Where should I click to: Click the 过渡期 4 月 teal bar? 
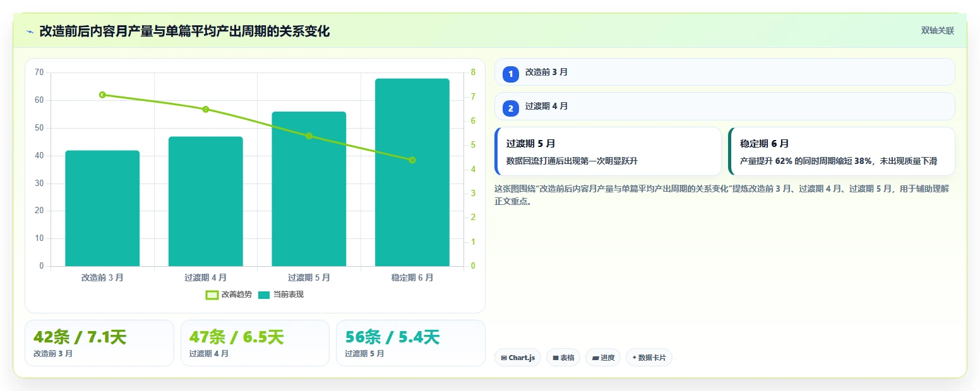(x=205, y=201)
